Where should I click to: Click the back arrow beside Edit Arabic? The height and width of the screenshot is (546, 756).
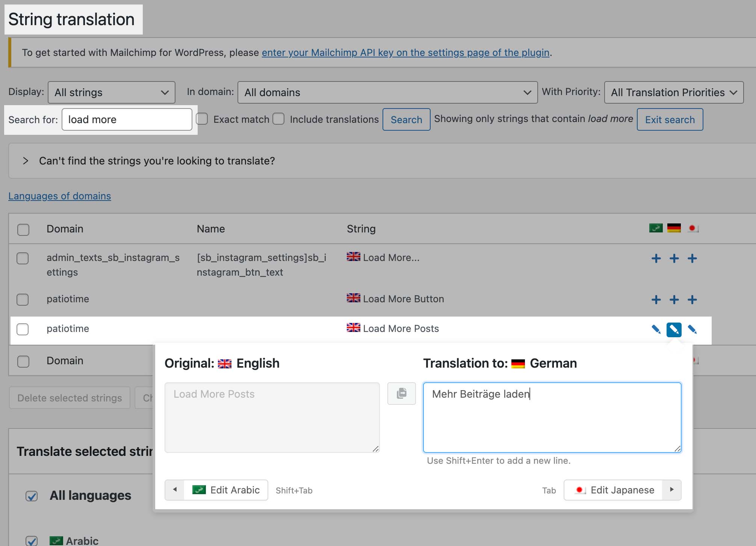pos(174,490)
